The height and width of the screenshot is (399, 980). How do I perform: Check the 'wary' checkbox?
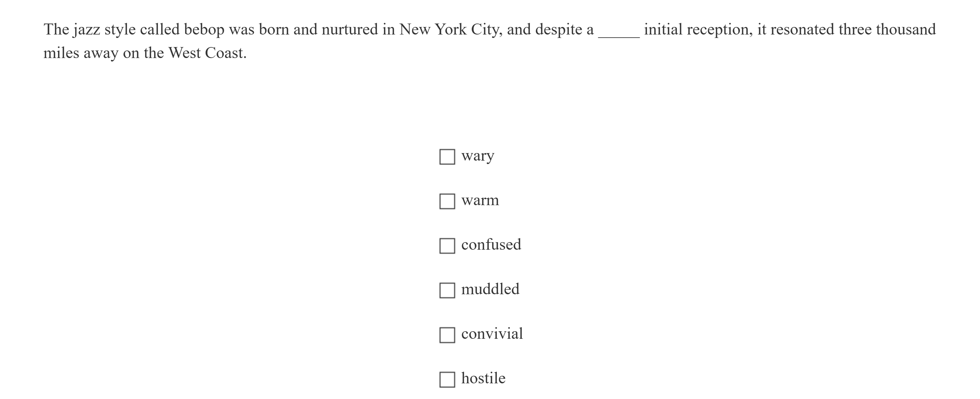click(x=447, y=157)
